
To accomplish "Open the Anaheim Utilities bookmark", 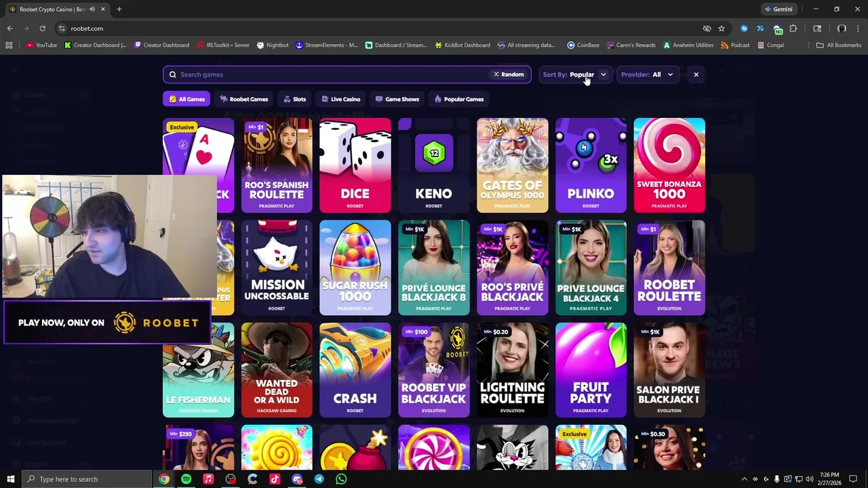I will (x=688, y=45).
